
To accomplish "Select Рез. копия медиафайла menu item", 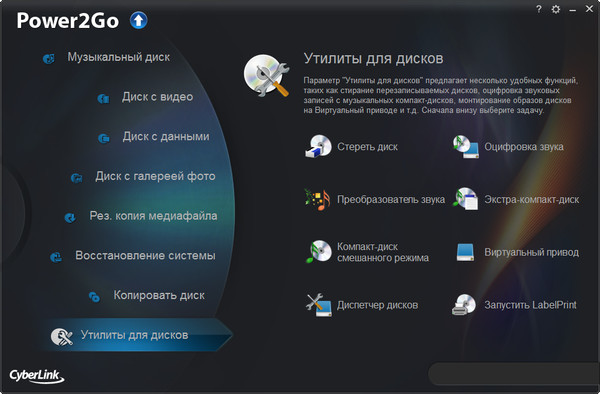I will pos(153,216).
